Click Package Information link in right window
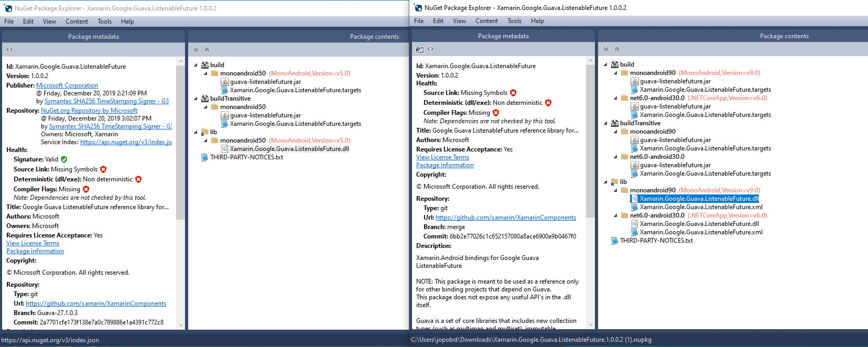The image size is (868, 347). pos(445,165)
